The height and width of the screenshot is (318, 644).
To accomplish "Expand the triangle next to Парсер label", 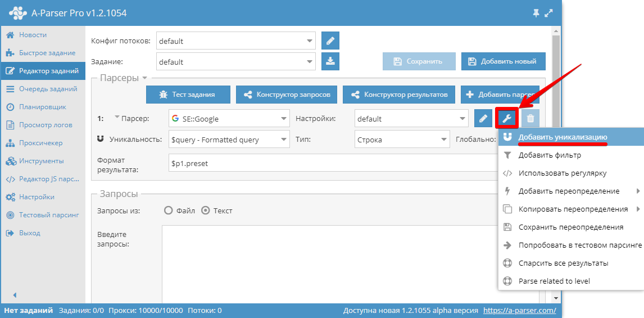I will (x=117, y=118).
